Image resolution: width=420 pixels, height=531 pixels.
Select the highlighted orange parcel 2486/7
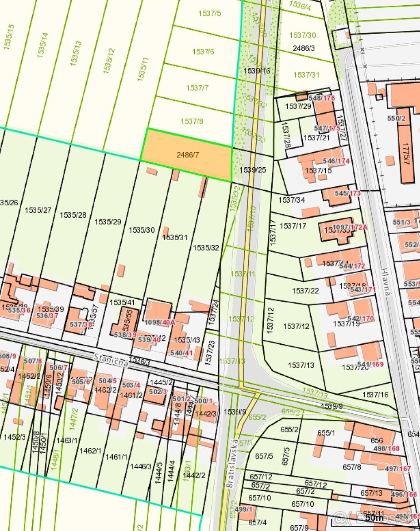pyautogui.click(x=188, y=155)
